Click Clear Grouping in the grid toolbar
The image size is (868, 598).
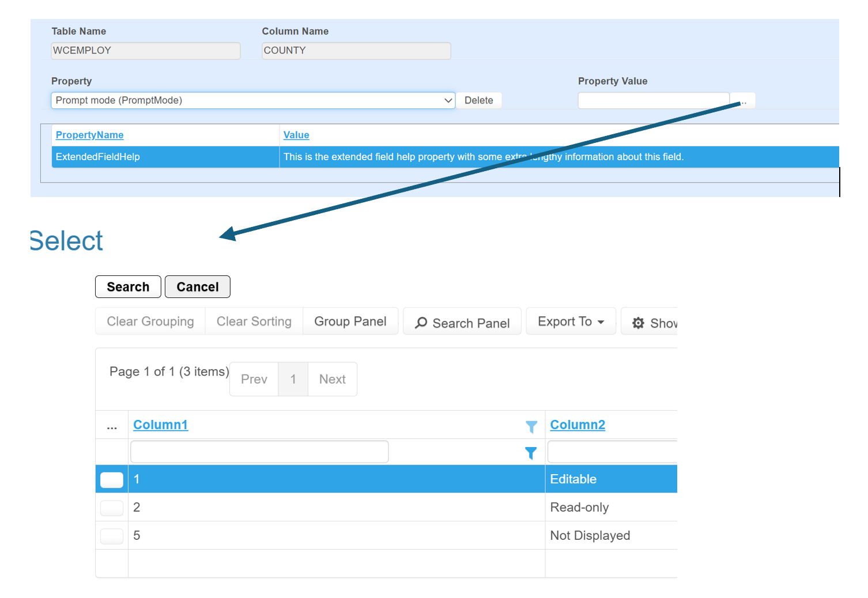150,321
